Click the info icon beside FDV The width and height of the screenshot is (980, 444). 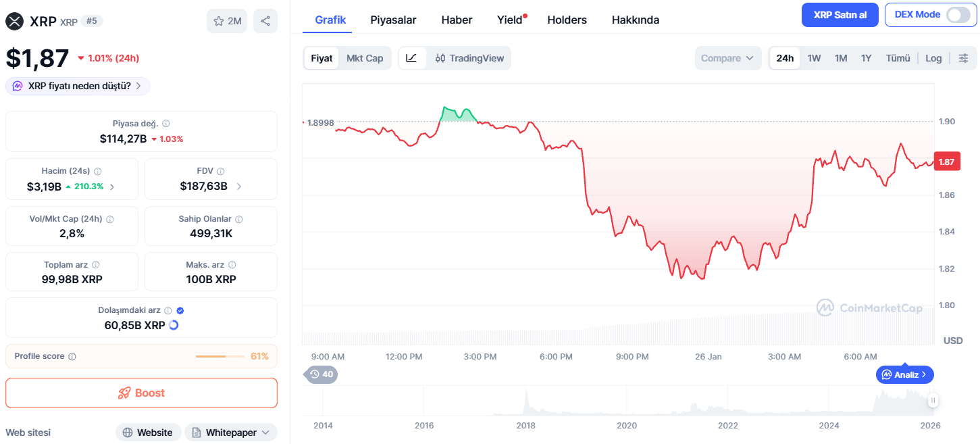221,172
